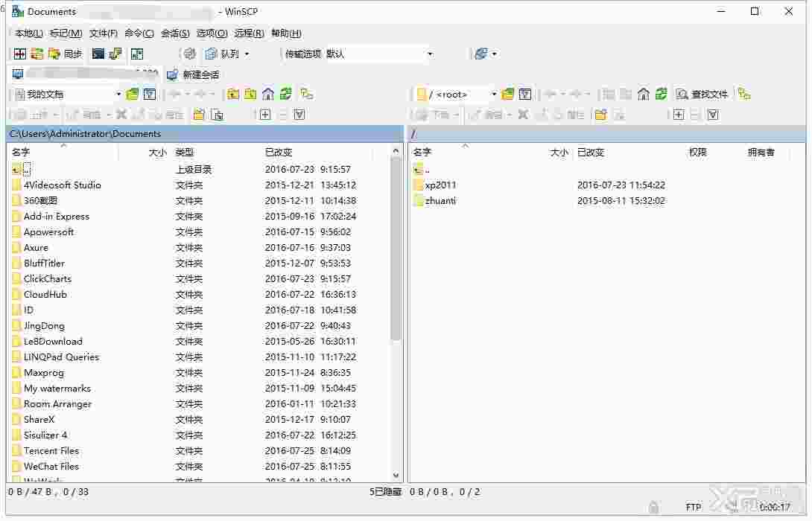
Task: Click the Open in PuTTY icon
Action: click(115, 54)
